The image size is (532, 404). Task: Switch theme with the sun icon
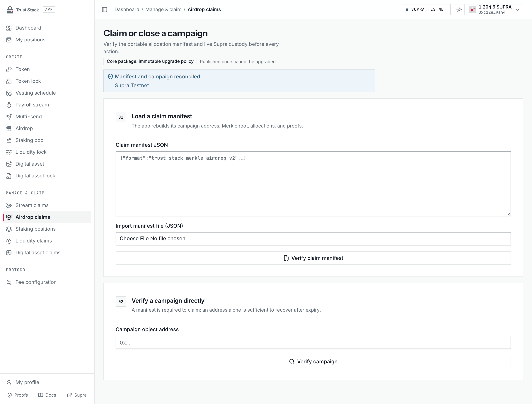[x=459, y=10]
